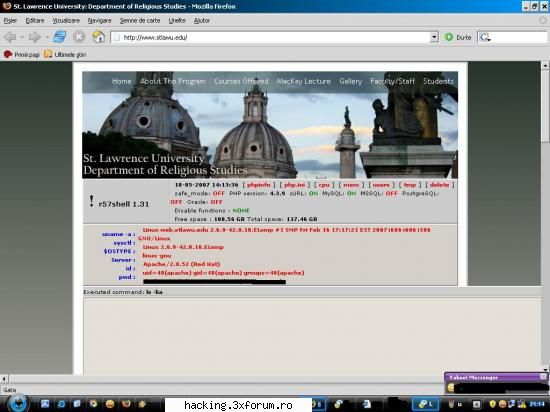Click the security shield tray icon
The width and height of the screenshot is (550, 412).
point(492,404)
